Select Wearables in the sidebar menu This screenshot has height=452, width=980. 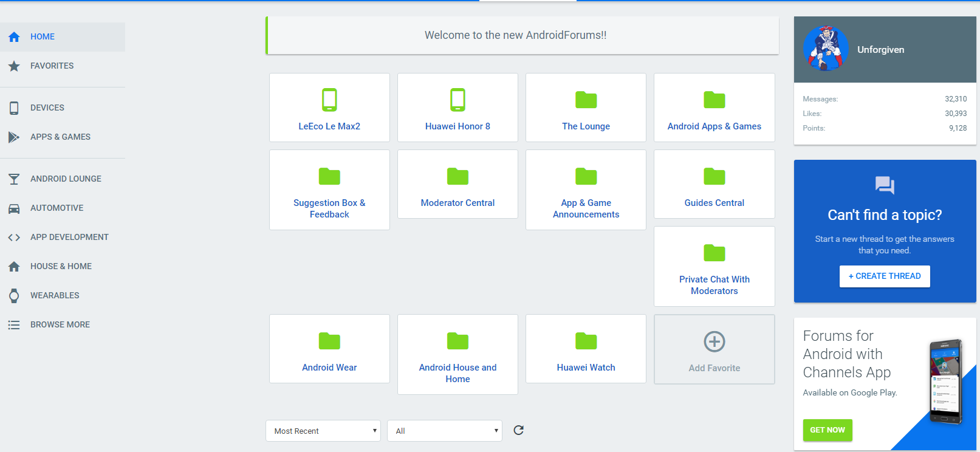(55, 295)
